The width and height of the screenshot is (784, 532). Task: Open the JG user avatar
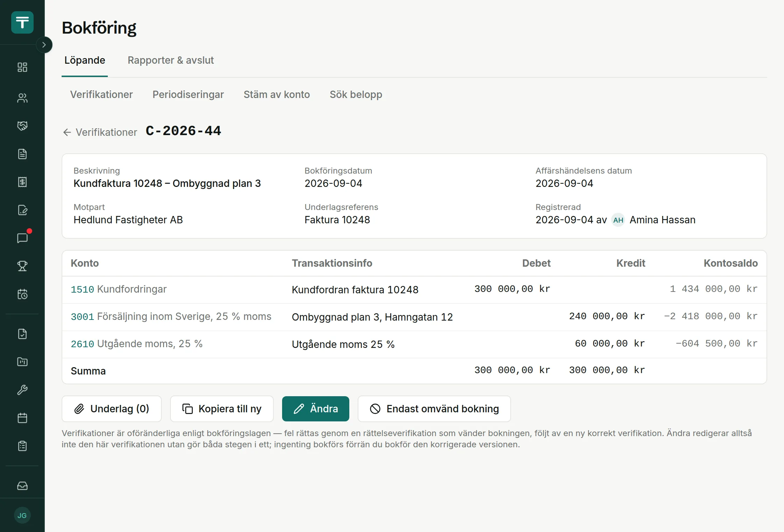(x=22, y=515)
